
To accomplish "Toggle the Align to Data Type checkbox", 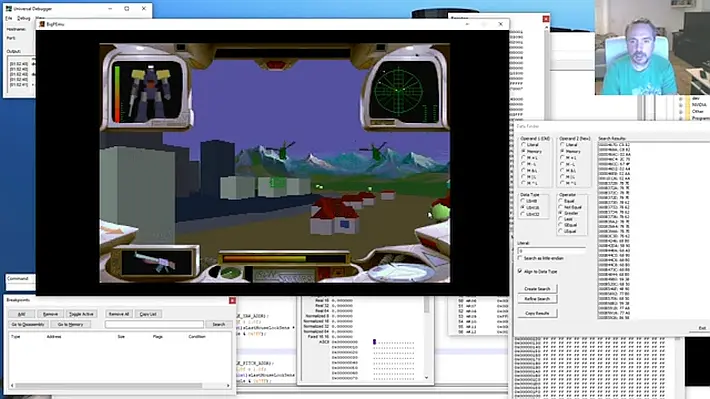I will click(x=520, y=271).
